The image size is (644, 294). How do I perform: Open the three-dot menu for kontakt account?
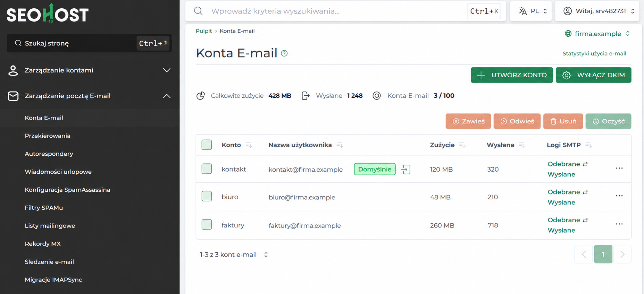(619, 168)
